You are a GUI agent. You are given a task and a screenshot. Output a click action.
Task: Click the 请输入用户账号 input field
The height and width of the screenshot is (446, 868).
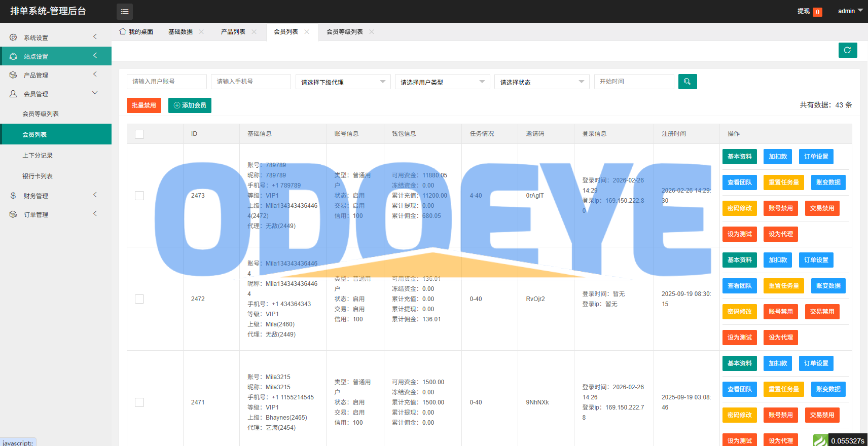click(x=166, y=82)
